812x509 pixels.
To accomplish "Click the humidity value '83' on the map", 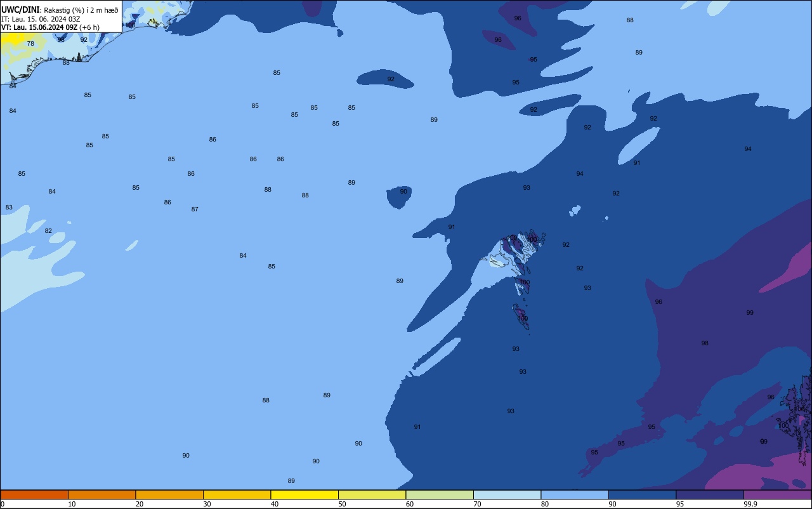I will [9, 208].
